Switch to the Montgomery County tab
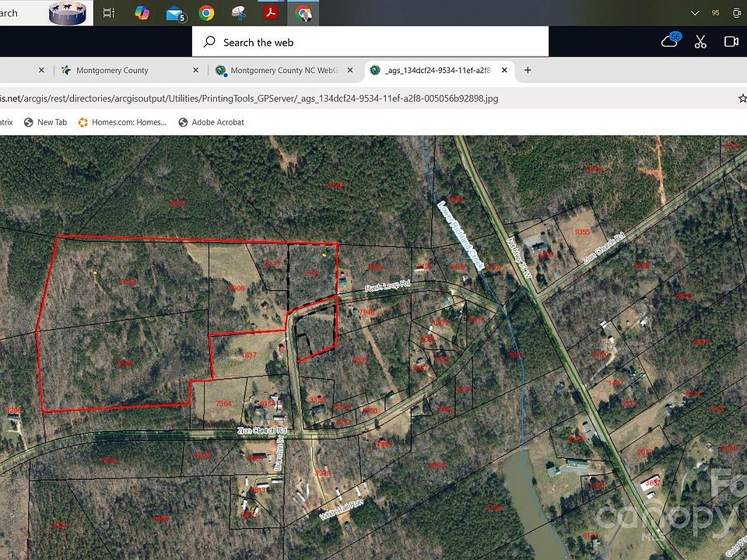747x560 pixels. click(x=112, y=70)
